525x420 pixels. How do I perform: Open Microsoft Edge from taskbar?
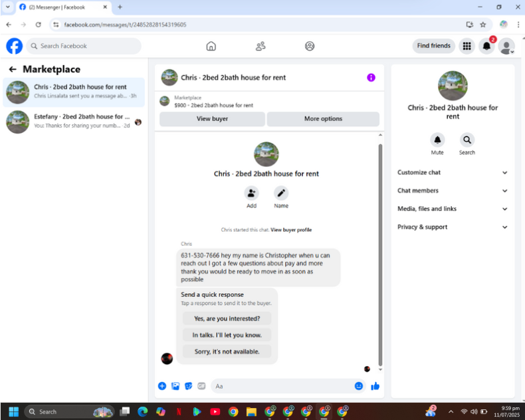point(143,411)
